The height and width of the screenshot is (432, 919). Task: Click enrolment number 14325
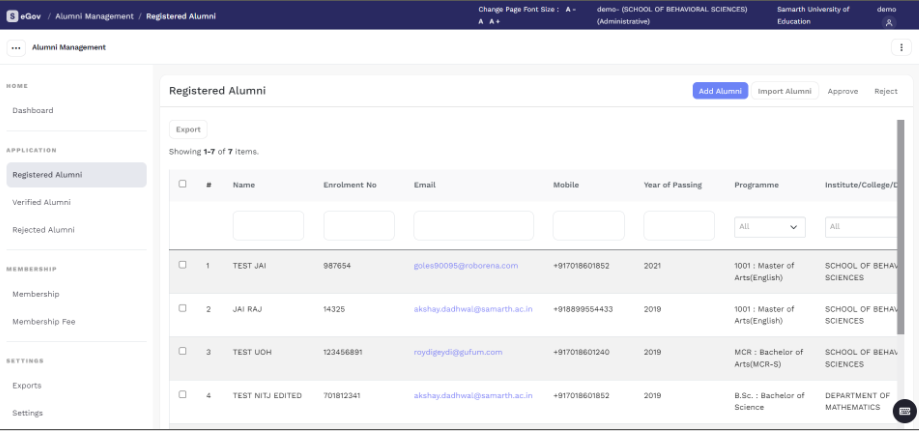coord(335,309)
